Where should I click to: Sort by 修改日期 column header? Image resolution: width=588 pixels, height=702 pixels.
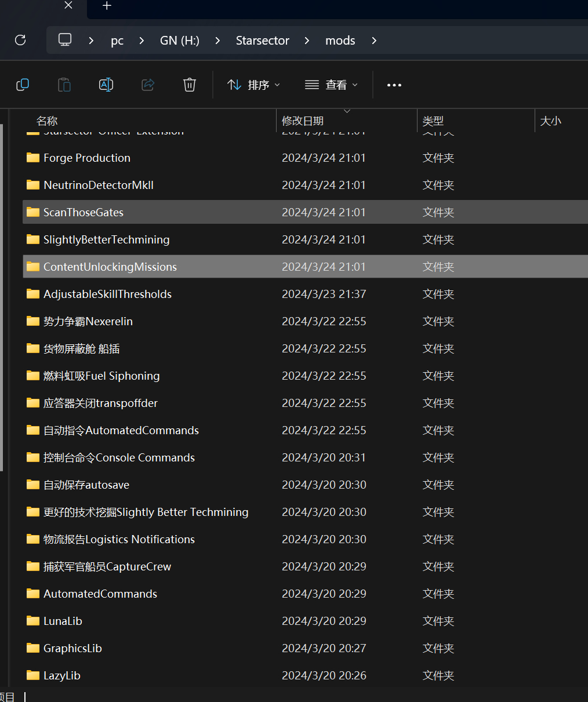[303, 121]
